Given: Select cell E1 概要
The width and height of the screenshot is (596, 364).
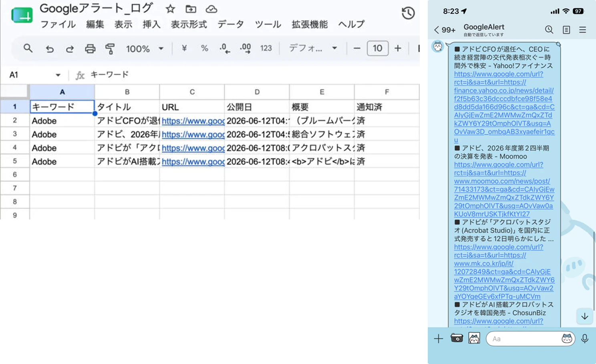Looking at the screenshot, I should coord(322,107).
